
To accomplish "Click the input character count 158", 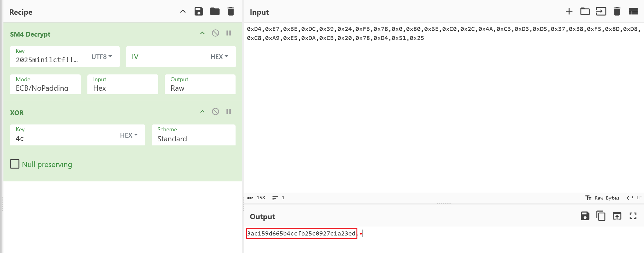I will click(x=256, y=198).
